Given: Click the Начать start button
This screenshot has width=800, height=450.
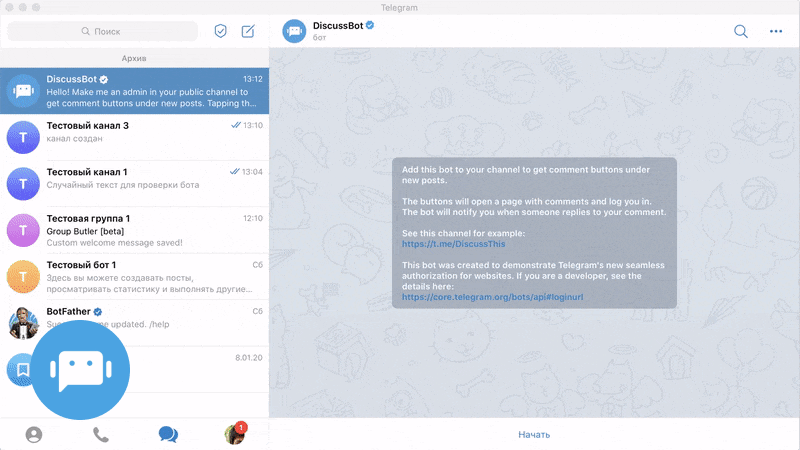Looking at the screenshot, I should tap(534, 435).
